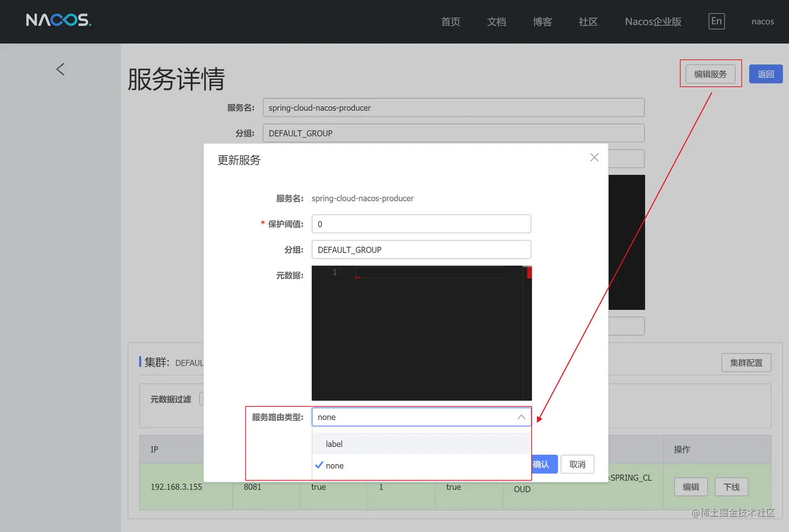The image size is (789, 532).
Task: Collapse the 服务路由类型 dropdown
Action: 521,417
